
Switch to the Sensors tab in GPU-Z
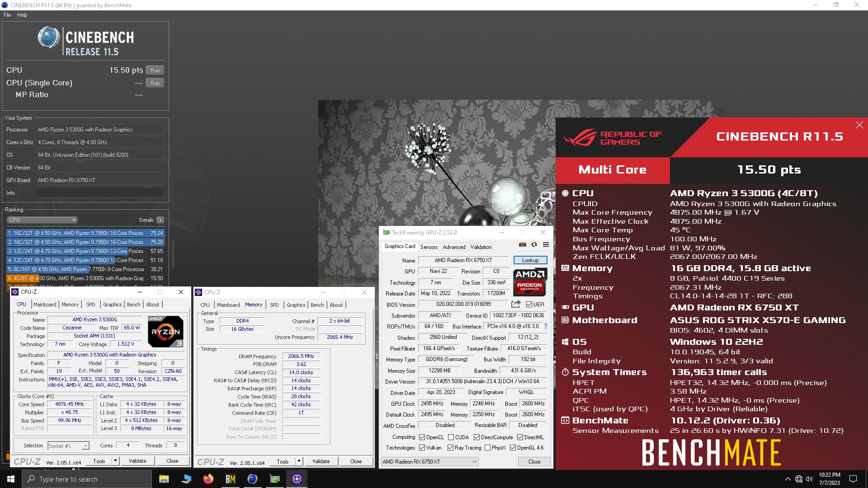pyautogui.click(x=429, y=247)
